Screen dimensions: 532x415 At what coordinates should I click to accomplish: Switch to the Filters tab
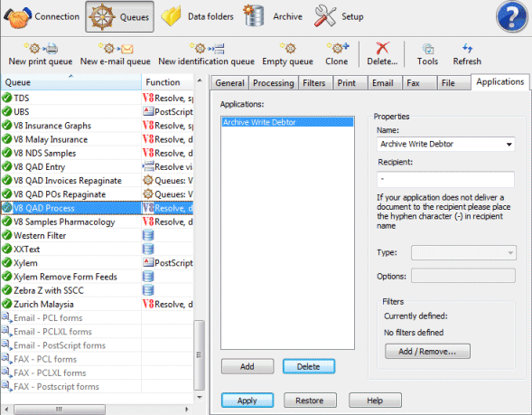click(313, 83)
